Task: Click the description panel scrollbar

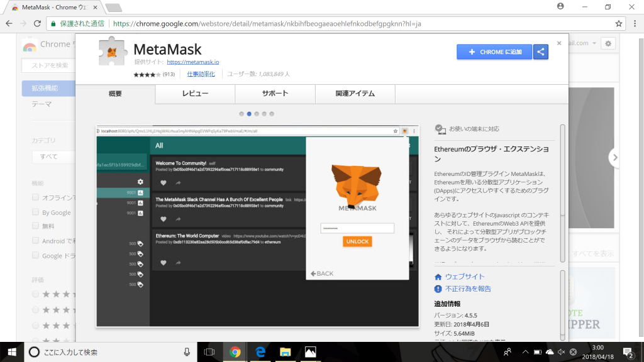Action: tap(563, 193)
